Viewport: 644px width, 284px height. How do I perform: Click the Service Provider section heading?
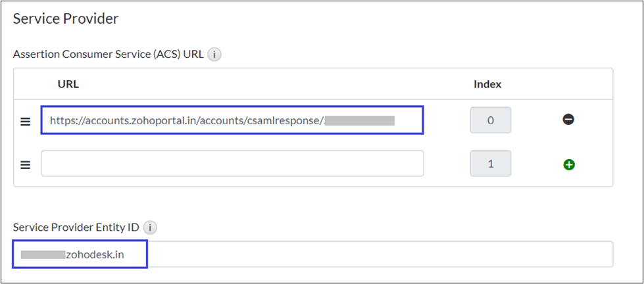(x=66, y=18)
